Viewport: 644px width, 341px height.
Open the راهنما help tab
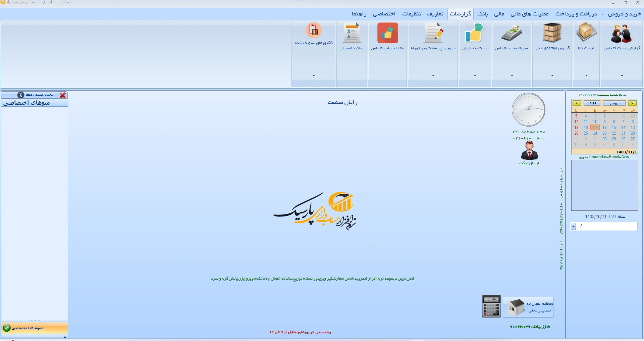[359, 14]
